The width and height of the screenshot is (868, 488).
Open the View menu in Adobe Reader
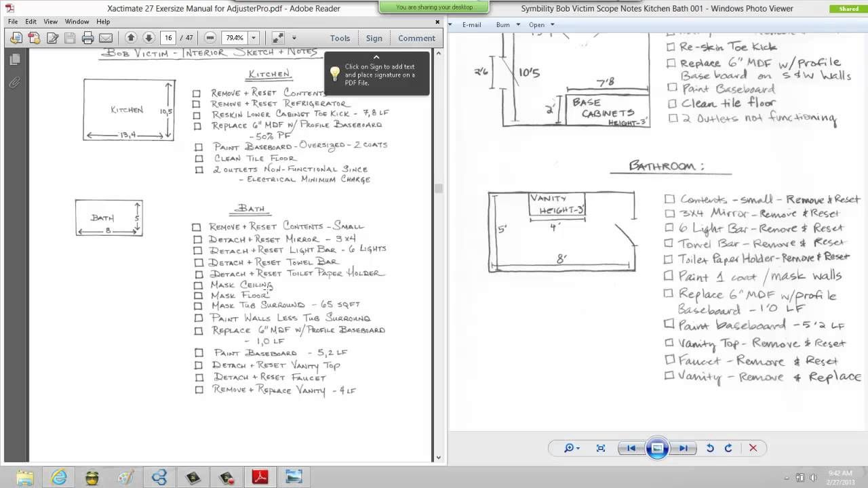click(50, 21)
